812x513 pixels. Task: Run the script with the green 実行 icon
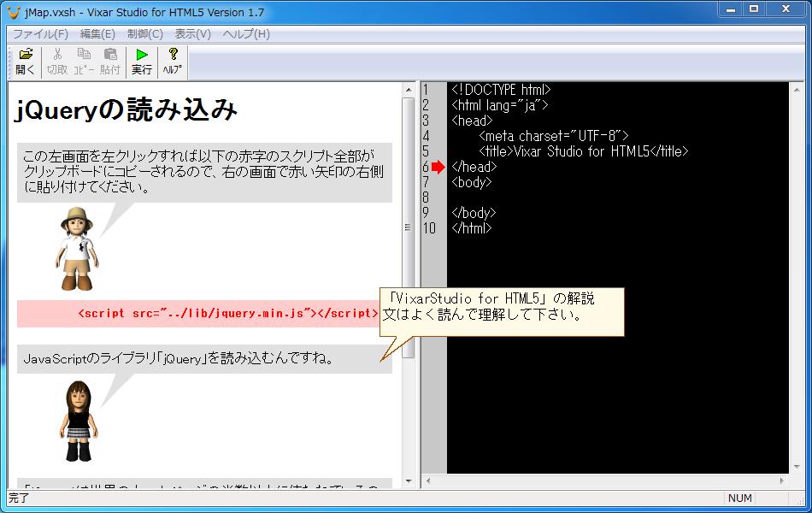tap(143, 58)
